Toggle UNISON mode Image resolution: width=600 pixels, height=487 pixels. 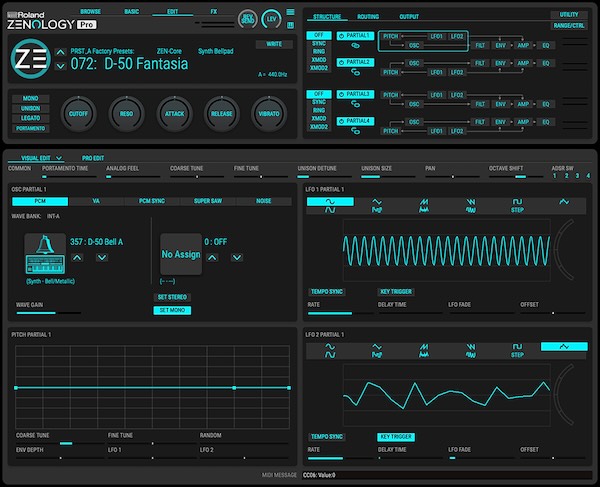(31, 108)
